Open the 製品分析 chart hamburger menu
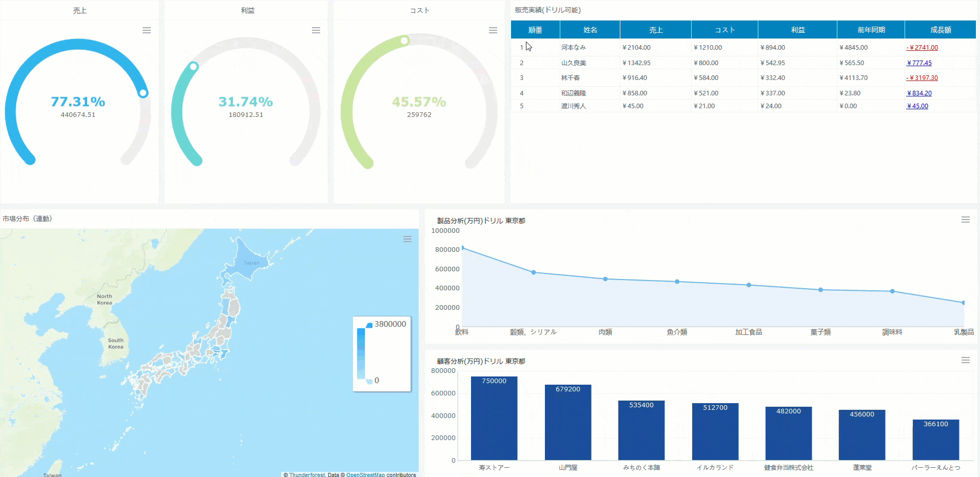 pos(965,220)
